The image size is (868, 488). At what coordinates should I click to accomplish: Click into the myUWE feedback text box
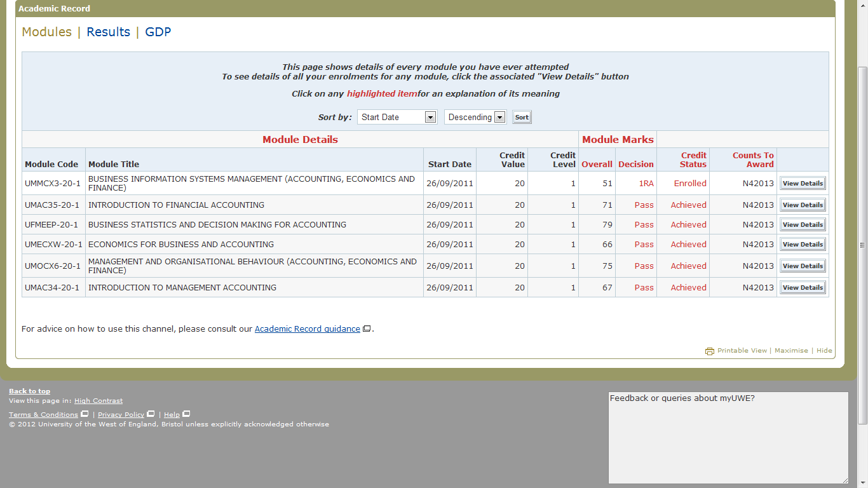[728, 438]
